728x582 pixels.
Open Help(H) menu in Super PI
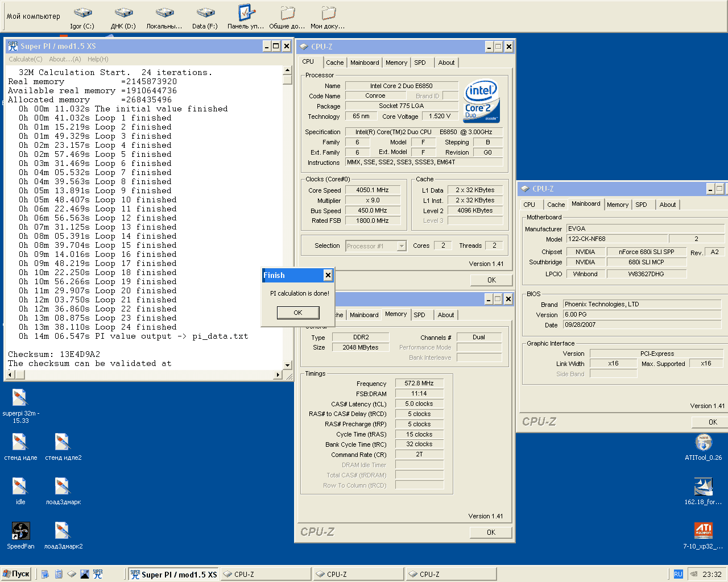coord(98,59)
